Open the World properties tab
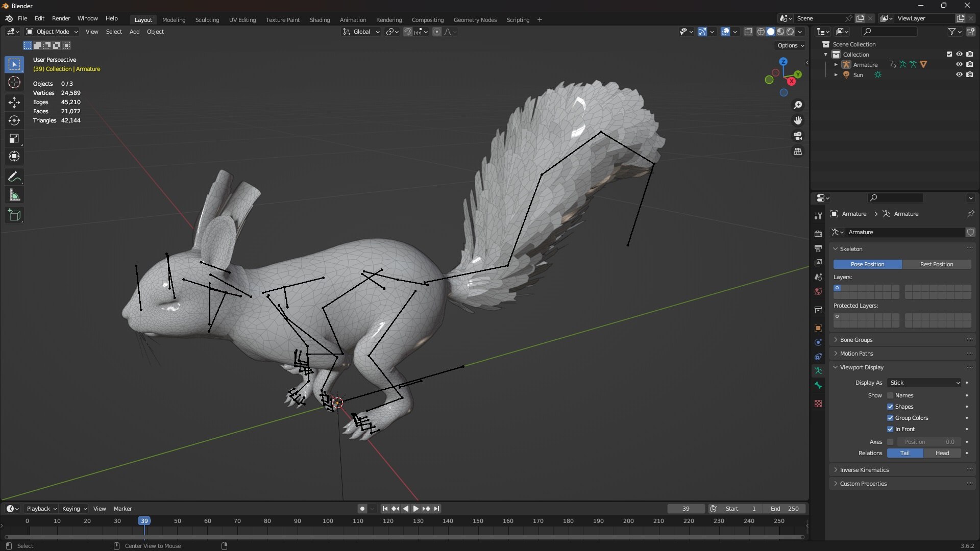Screen dimensions: 980x551 [818, 291]
